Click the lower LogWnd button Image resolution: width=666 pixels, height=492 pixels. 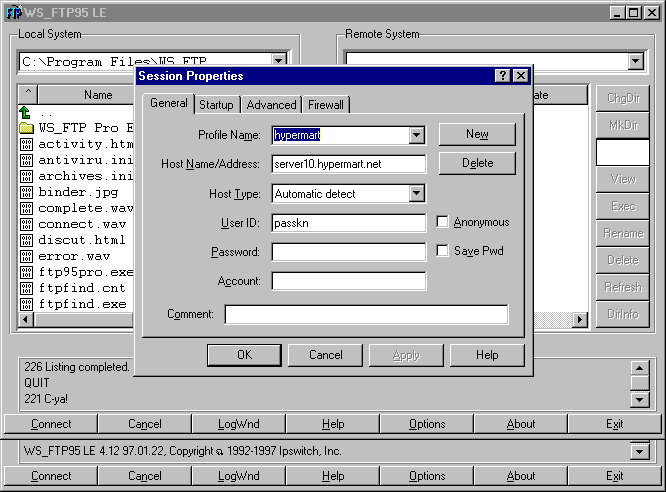[x=239, y=476]
